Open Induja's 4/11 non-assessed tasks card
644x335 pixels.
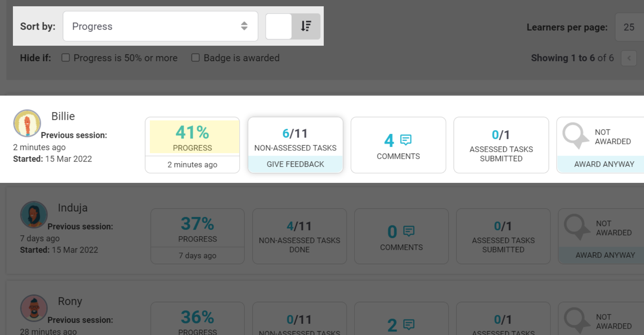tap(299, 236)
